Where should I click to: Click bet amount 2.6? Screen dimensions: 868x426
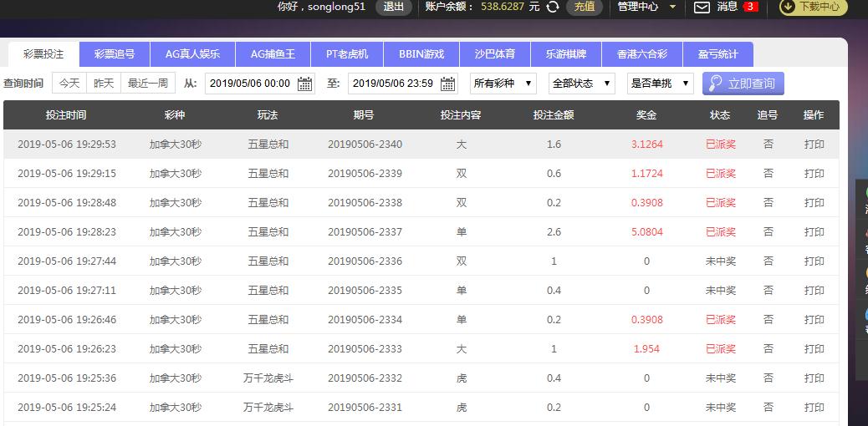click(x=554, y=232)
